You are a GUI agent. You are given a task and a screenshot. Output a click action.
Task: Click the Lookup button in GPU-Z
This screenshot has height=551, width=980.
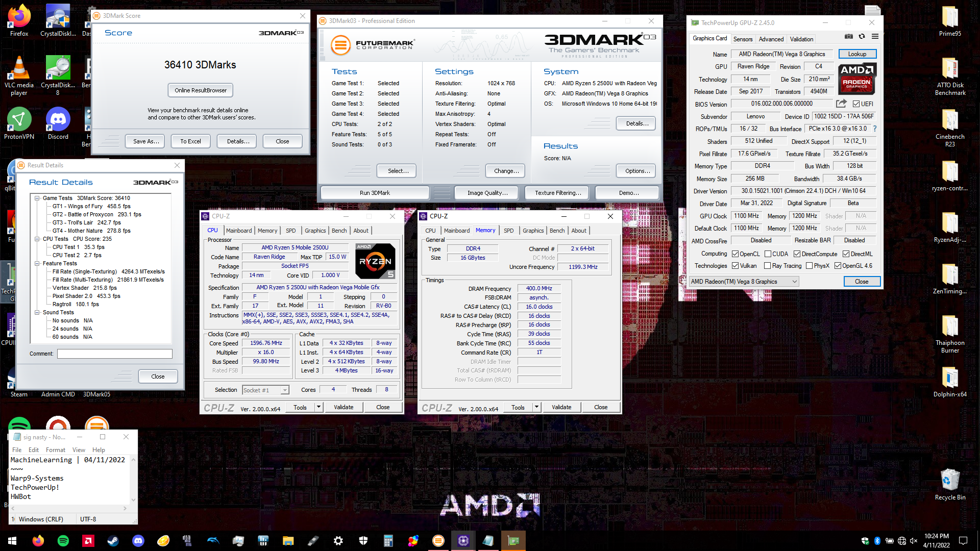857,54
